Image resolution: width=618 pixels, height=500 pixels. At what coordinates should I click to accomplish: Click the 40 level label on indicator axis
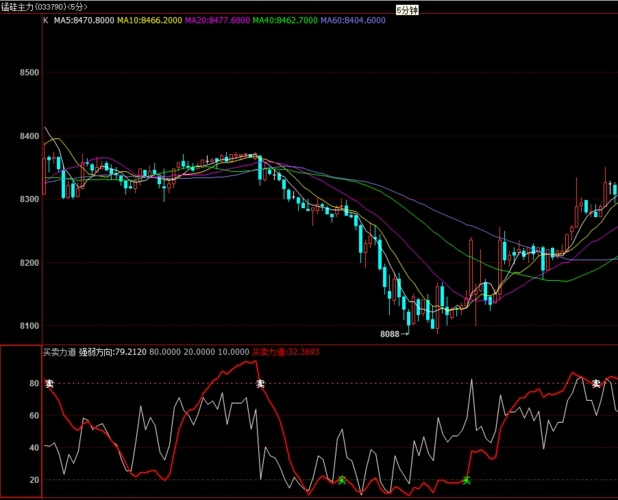[34, 448]
